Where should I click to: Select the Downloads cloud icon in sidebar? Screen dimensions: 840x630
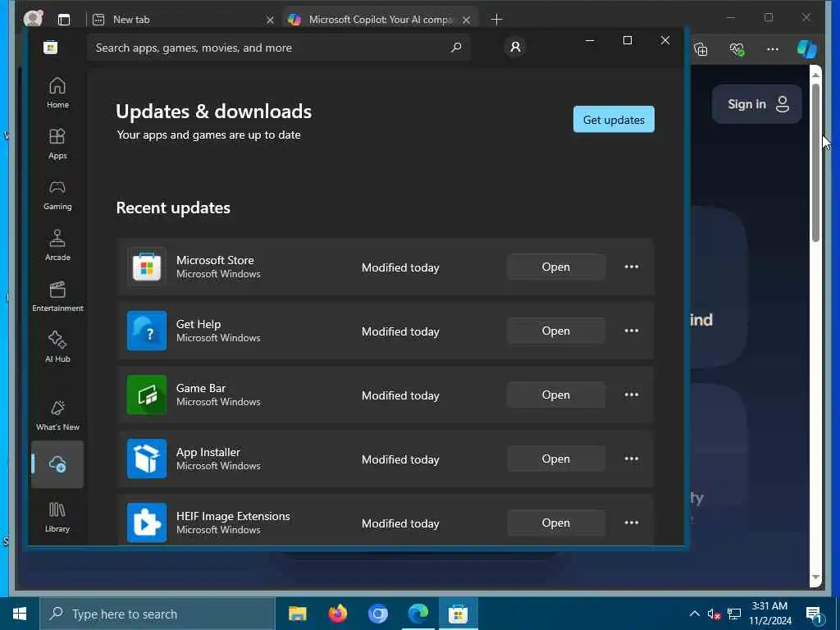click(x=57, y=464)
